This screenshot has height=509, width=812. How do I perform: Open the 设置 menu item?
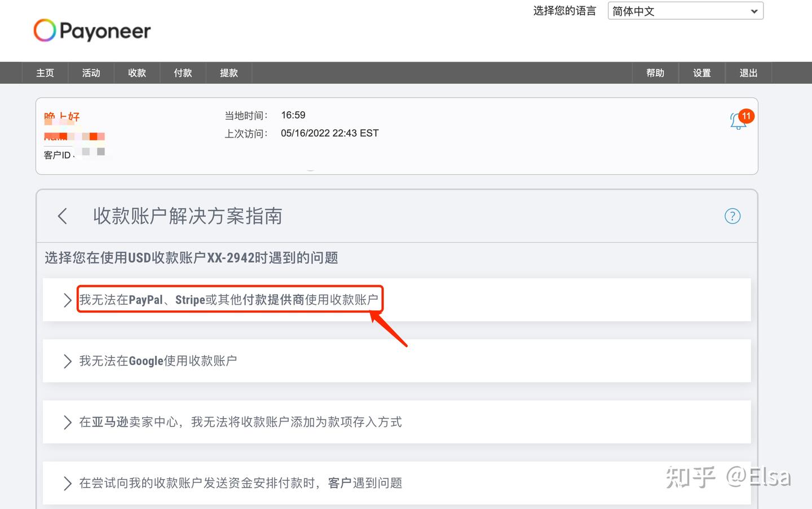(x=701, y=72)
